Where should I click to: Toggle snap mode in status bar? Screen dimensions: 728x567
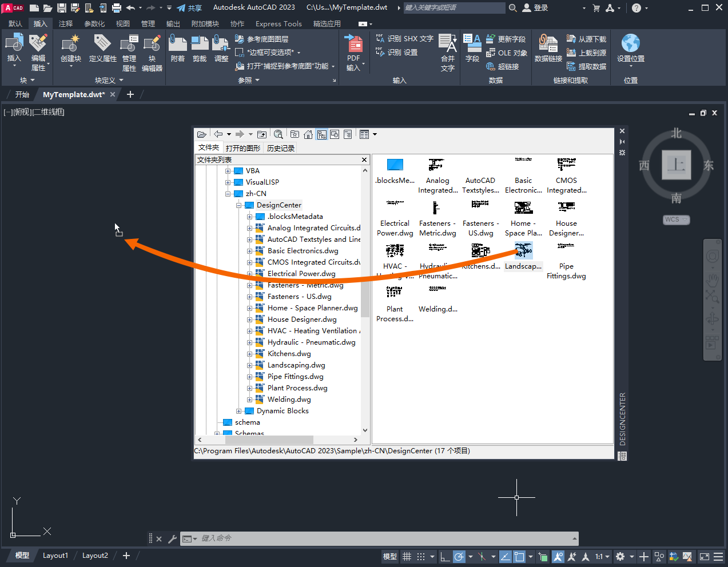tap(421, 556)
